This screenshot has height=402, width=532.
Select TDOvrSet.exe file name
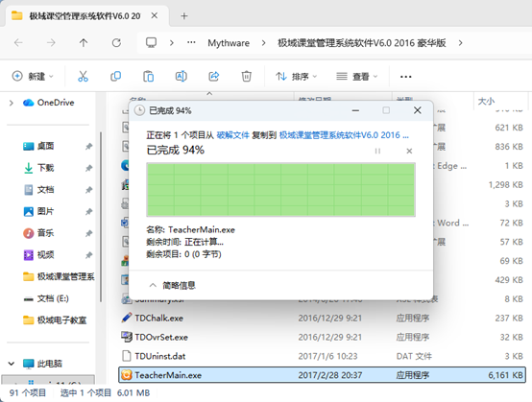tap(161, 338)
